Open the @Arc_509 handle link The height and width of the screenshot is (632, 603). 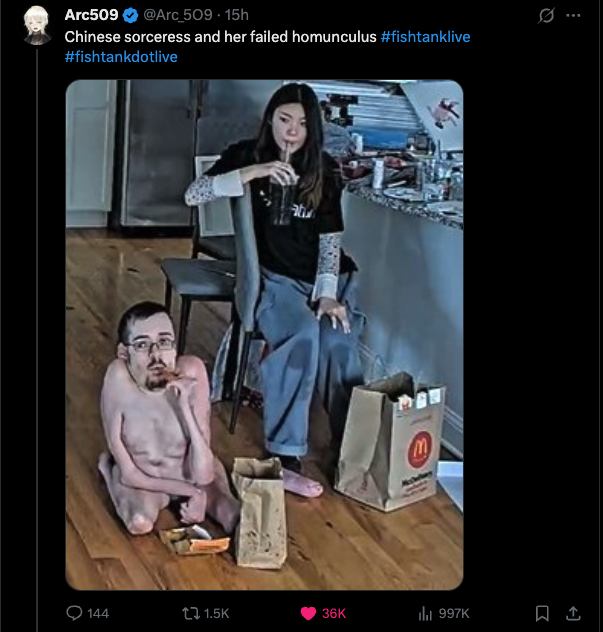click(x=178, y=15)
